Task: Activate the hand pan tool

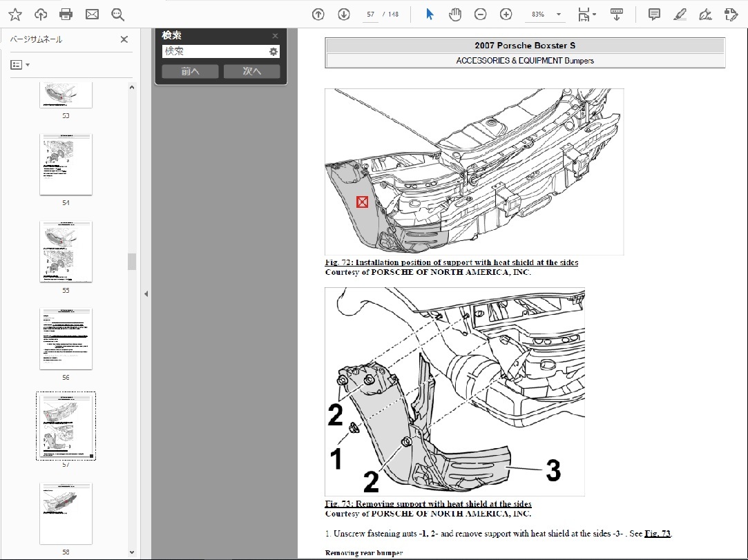Action: [454, 15]
